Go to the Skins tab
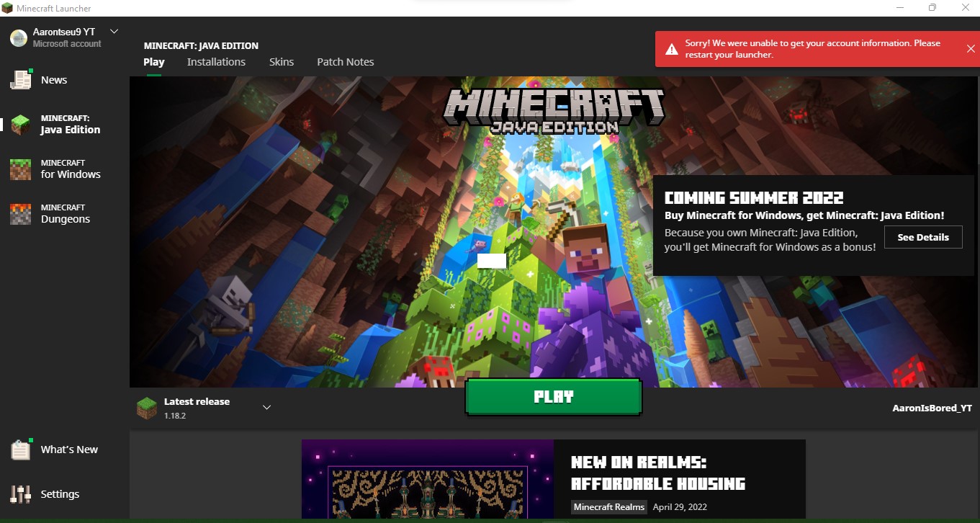The height and width of the screenshot is (523, 980). tap(282, 62)
